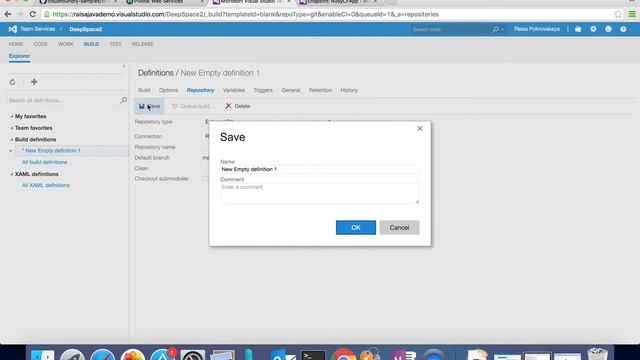
Task: Open the History tab
Action: tap(349, 90)
